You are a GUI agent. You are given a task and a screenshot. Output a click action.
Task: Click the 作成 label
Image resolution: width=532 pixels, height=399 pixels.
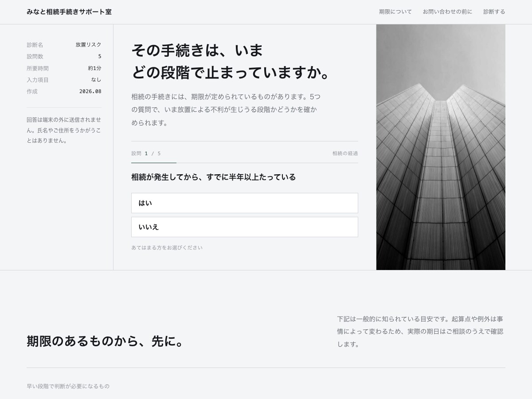pos(32,91)
